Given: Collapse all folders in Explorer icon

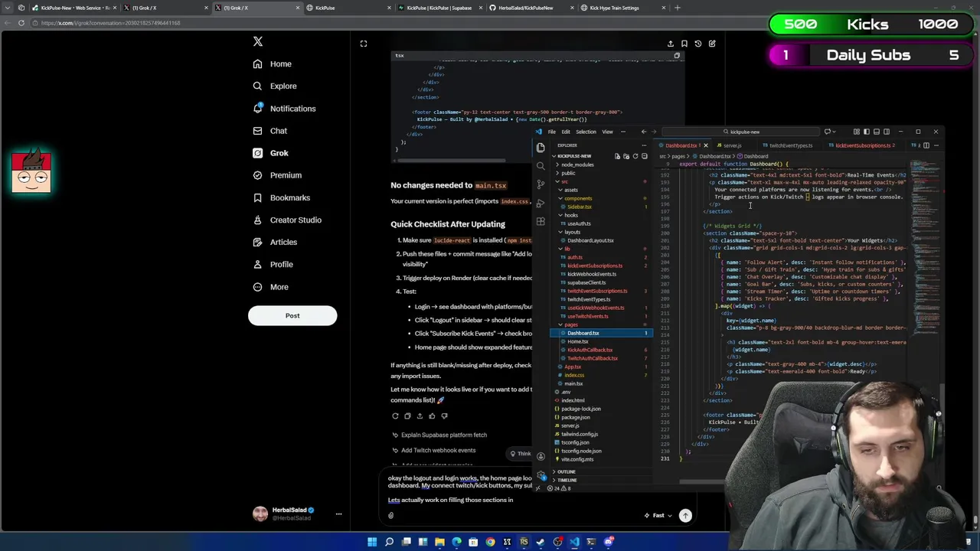Looking at the screenshot, I should (644, 156).
